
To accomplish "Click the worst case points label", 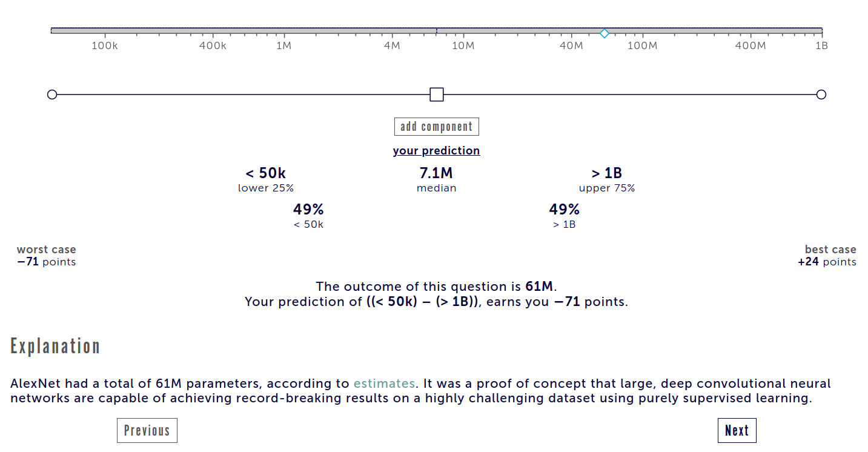I will (x=47, y=256).
